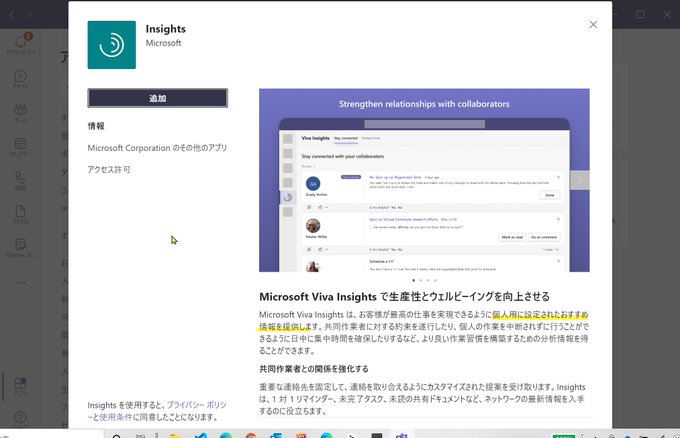680x438 pixels.
Task: Click the Insights preview screenshot
Action: 424,180
